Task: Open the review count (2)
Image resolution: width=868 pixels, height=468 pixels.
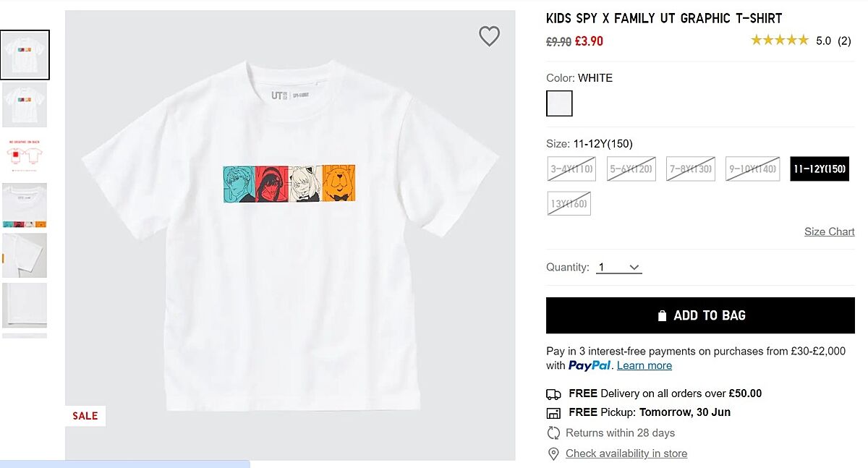Action: [x=844, y=41]
